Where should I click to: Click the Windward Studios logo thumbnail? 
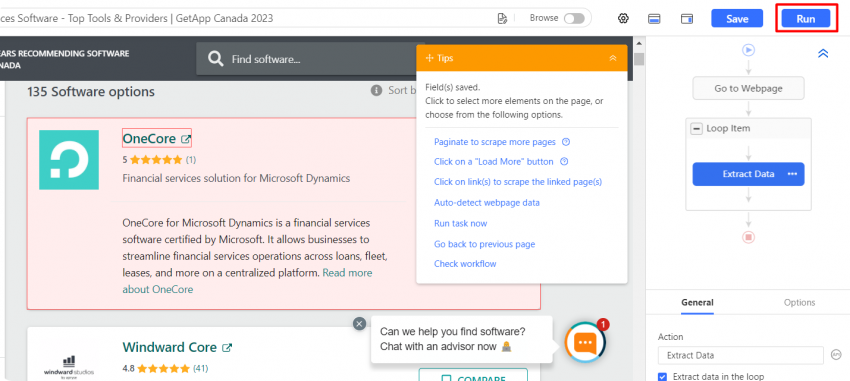69,366
